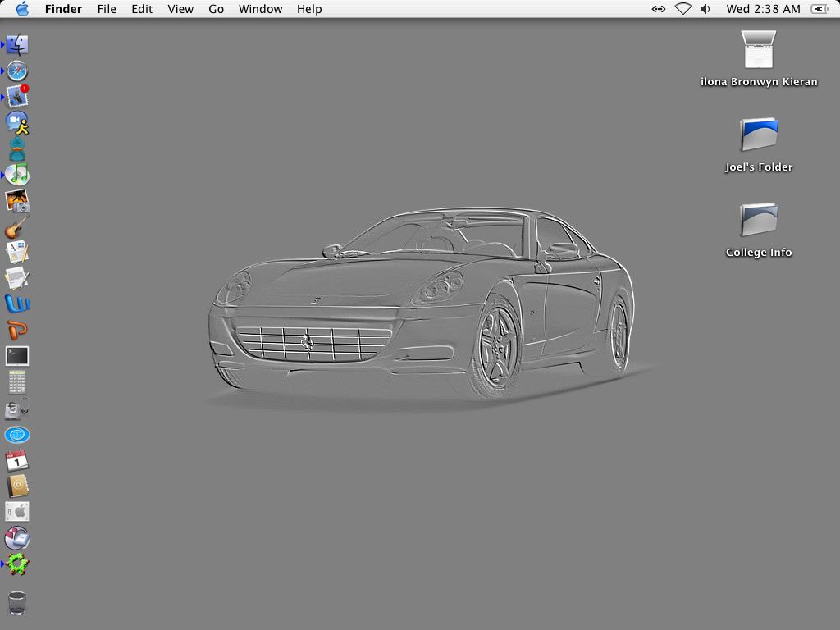This screenshot has height=630, width=840.
Task: Select Joel's Folder on desktop
Action: pos(759,134)
